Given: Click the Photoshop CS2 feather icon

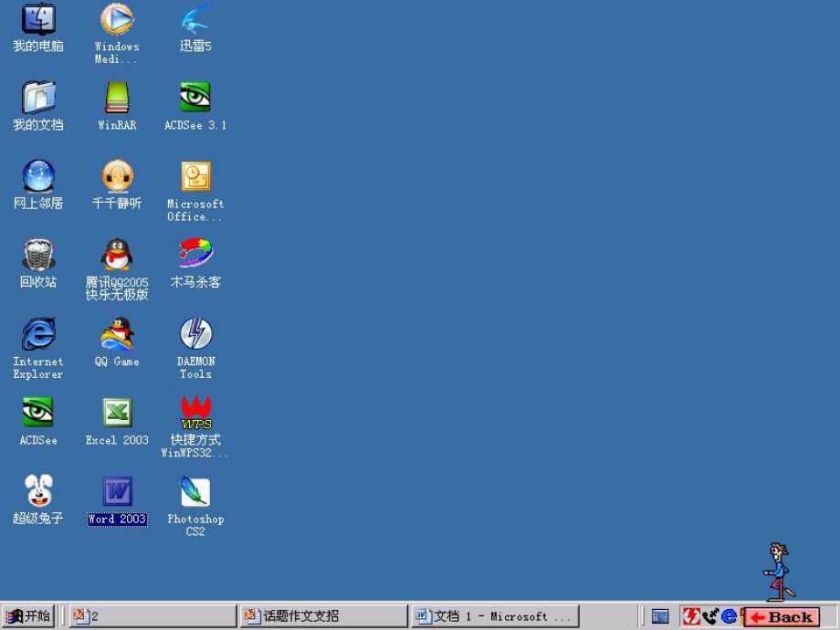Looking at the screenshot, I should pos(195,491).
